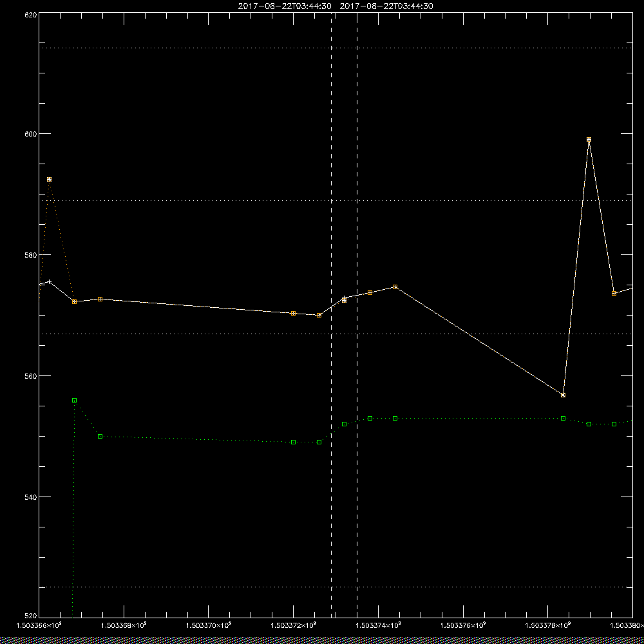Select the orange marker at the dip near 557
Viewport: 644px width, 644px height.
coord(563,395)
